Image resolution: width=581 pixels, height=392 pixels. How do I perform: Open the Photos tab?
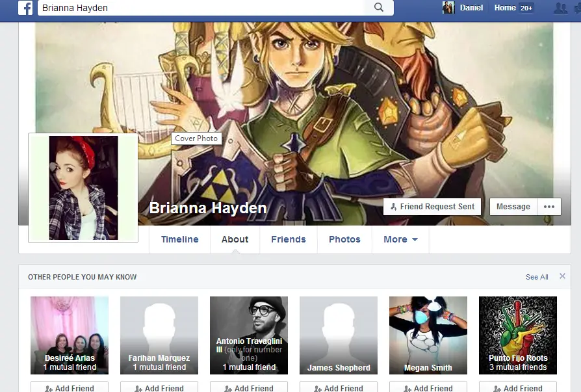coord(344,239)
